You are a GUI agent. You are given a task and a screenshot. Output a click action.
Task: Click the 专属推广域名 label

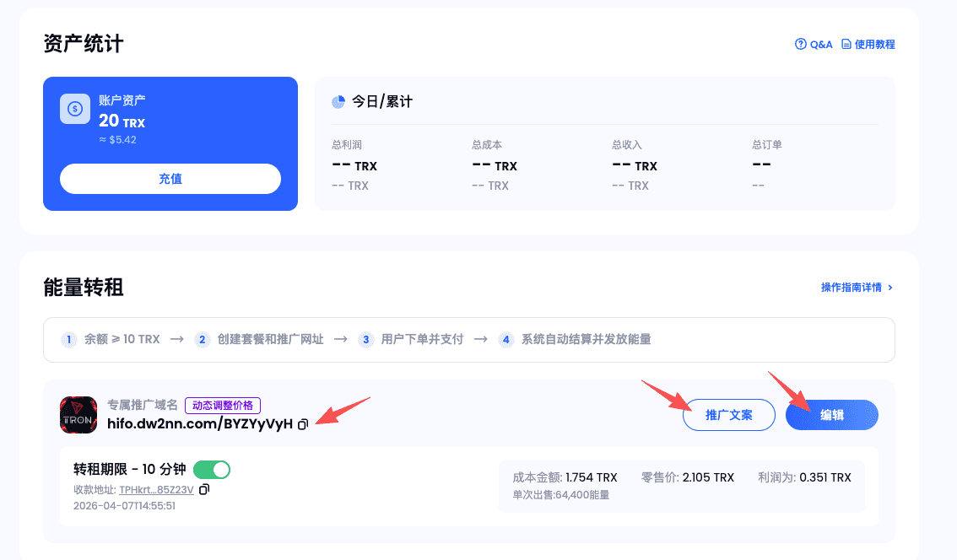coord(143,405)
